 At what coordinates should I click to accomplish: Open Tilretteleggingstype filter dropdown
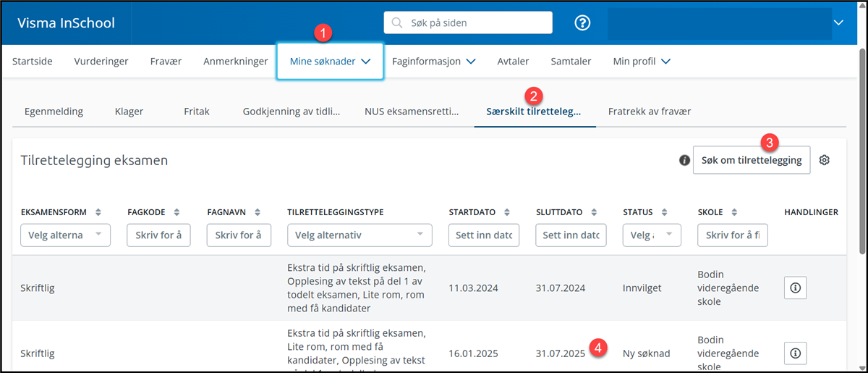(x=359, y=235)
